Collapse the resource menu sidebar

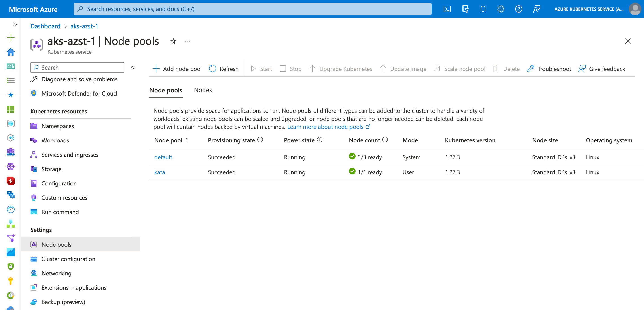click(x=133, y=68)
